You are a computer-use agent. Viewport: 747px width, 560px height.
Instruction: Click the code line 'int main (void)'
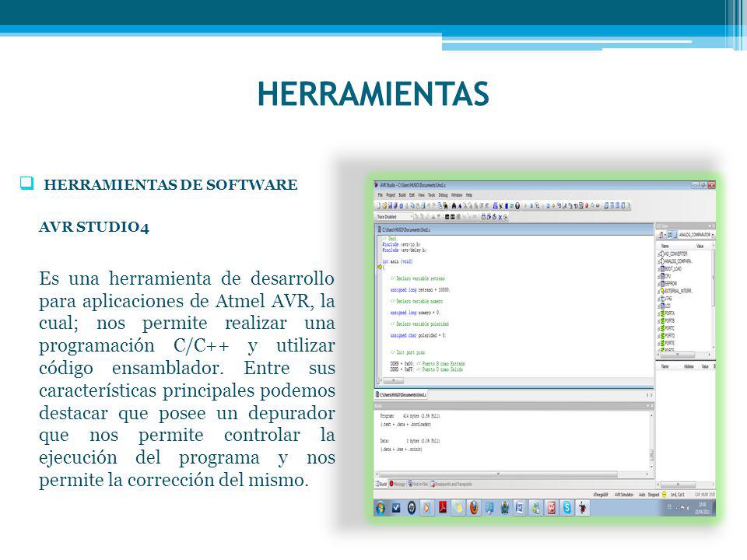tap(398, 261)
